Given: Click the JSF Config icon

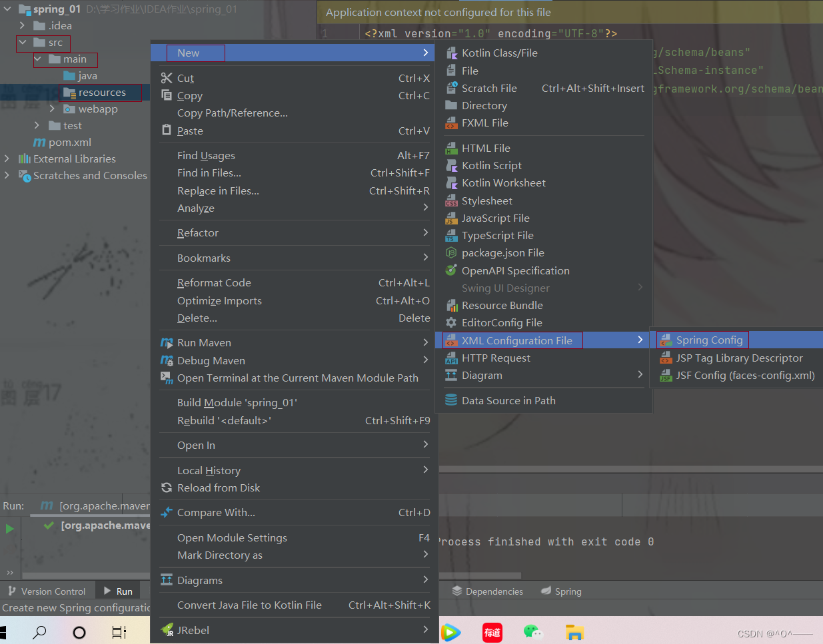Looking at the screenshot, I should pyautogui.click(x=666, y=376).
